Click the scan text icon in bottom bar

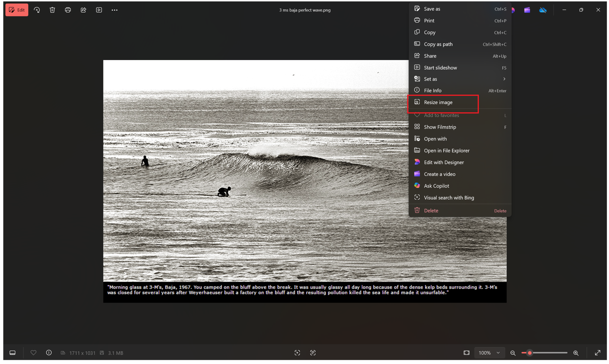tap(313, 353)
